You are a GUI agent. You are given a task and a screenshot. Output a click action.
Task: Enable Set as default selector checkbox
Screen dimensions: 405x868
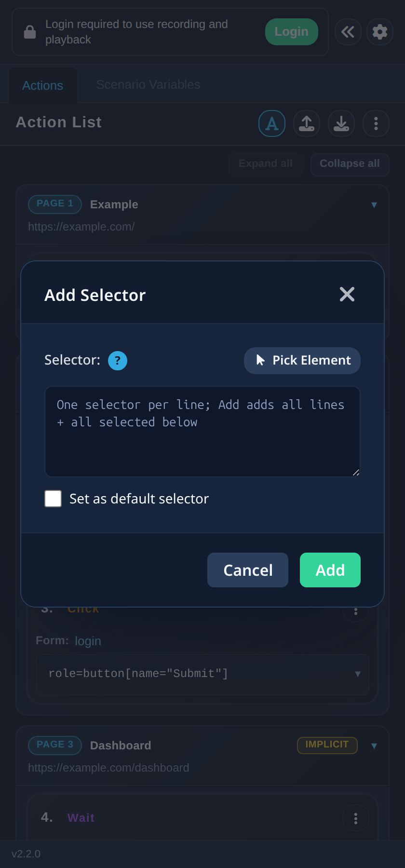click(53, 499)
